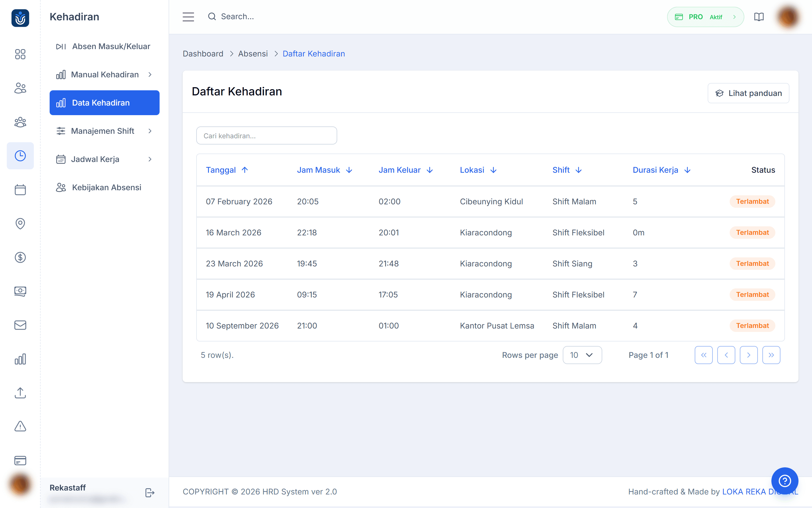
Task: Sort table by Lokasi column
Action: 478,170
